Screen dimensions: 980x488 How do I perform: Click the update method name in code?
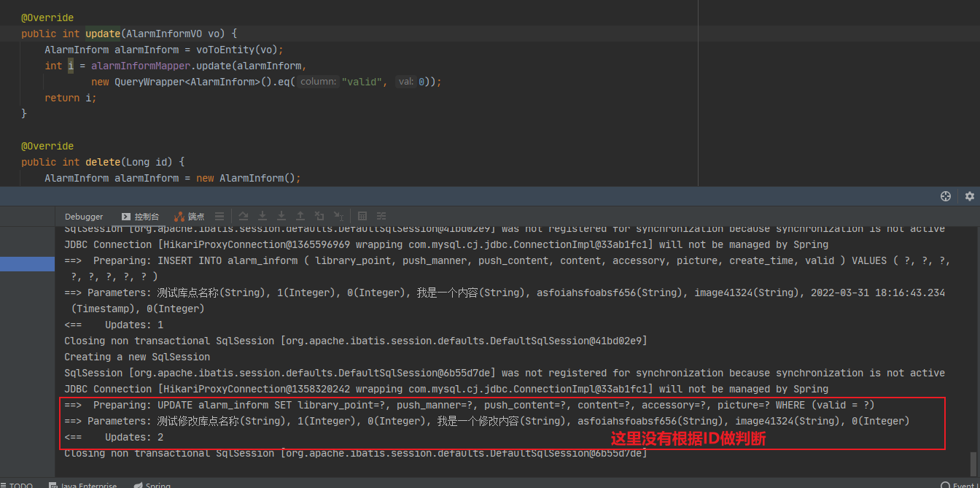tap(103, 34)
